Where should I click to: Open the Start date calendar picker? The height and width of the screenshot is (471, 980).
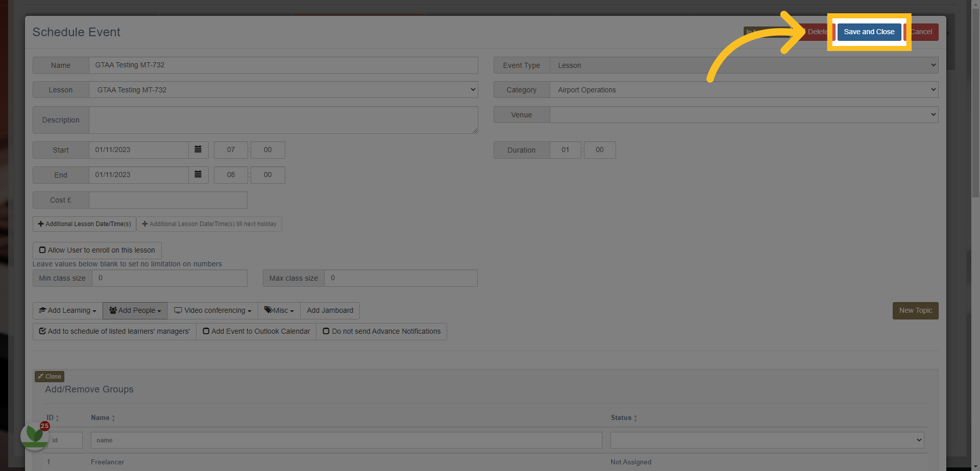[x=198, y=150]
